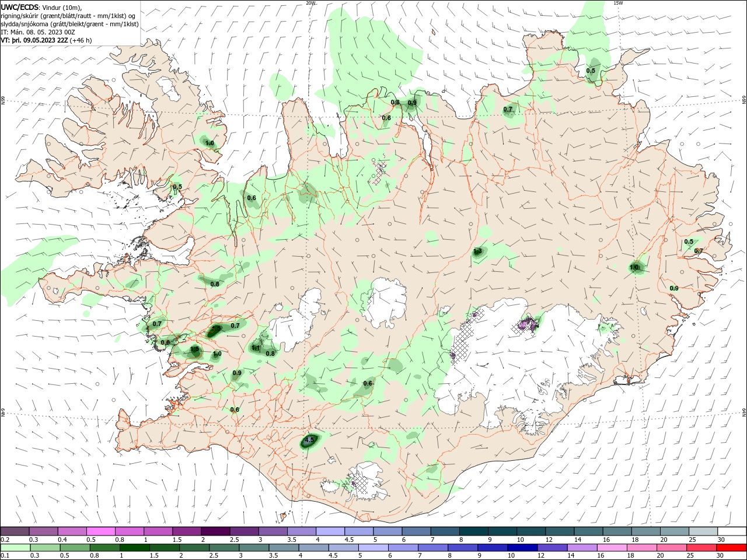Select the pale pink 16 rain scale swatch
Image resolution: width=747 pixels, height=560 pixels.
click(x=611, y=548)
